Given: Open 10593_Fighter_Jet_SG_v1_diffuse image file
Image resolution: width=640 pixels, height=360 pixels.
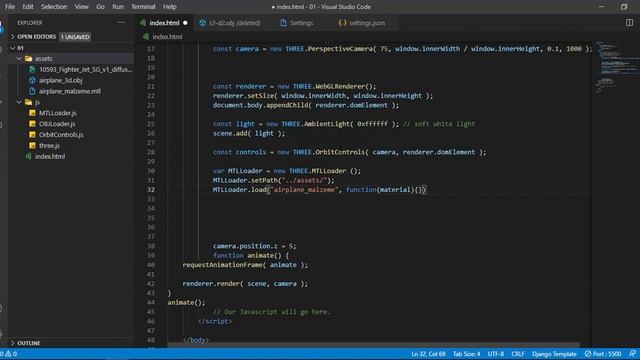Looking at the screenshot, I should tap(86, 69).
